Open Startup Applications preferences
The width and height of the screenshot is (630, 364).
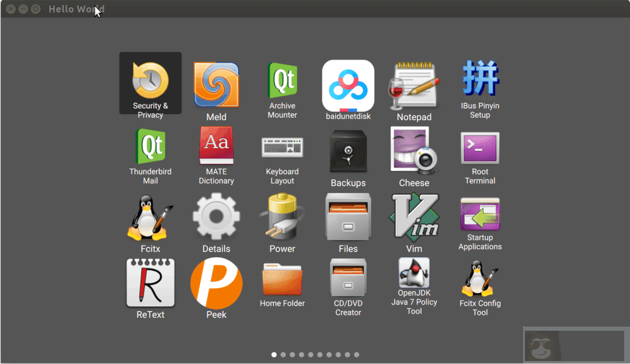click(x=480, y=215)
